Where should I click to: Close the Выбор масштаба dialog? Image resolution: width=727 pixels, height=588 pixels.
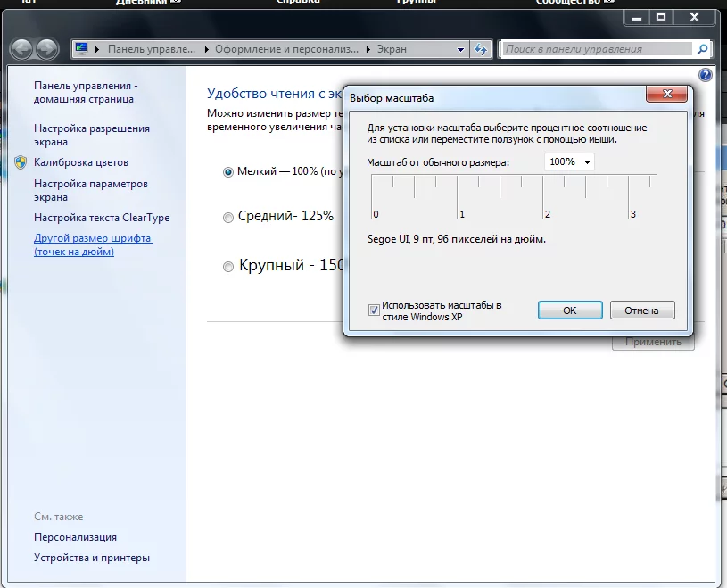(x=666, y=94)
